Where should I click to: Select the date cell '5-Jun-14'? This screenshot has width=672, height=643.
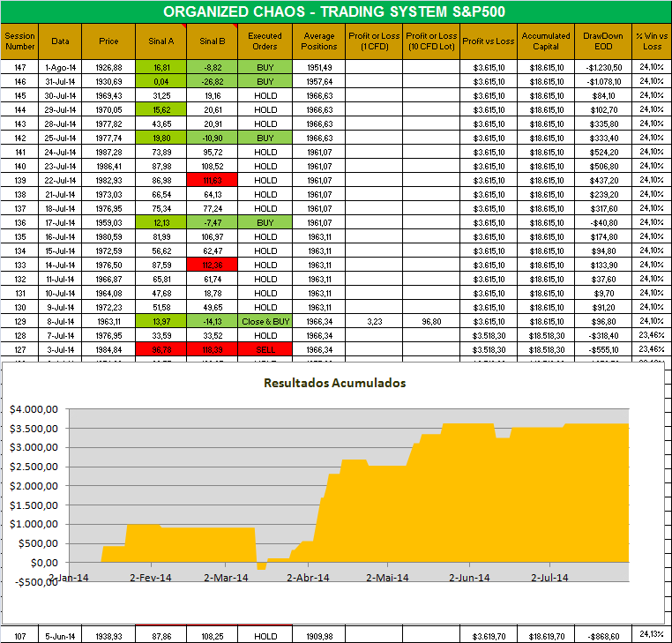tap(60, 637)
